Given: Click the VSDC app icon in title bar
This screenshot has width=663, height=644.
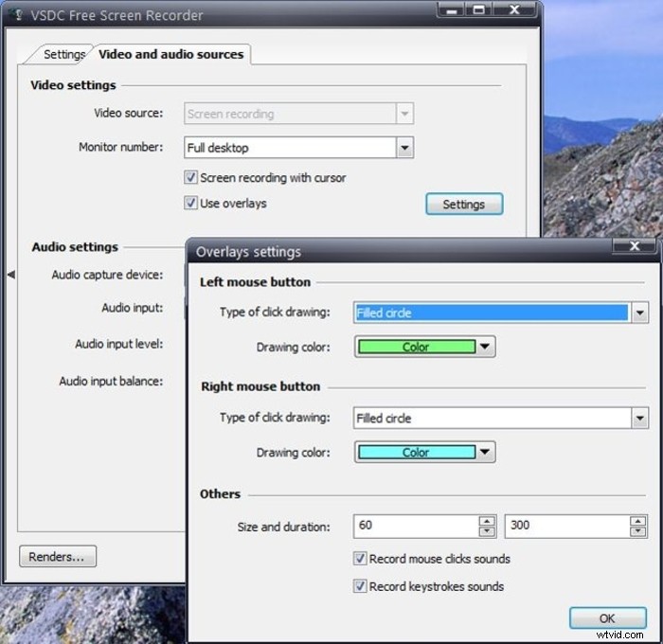Looking at the screenshot, I should (18, 15).
